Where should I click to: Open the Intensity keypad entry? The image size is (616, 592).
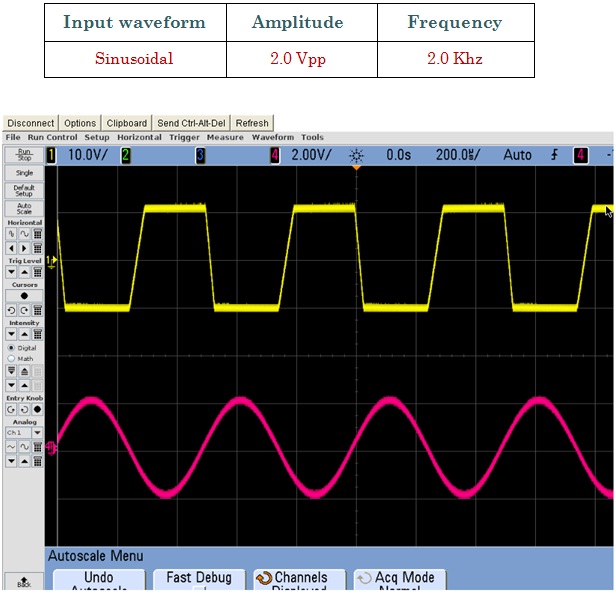37,334
